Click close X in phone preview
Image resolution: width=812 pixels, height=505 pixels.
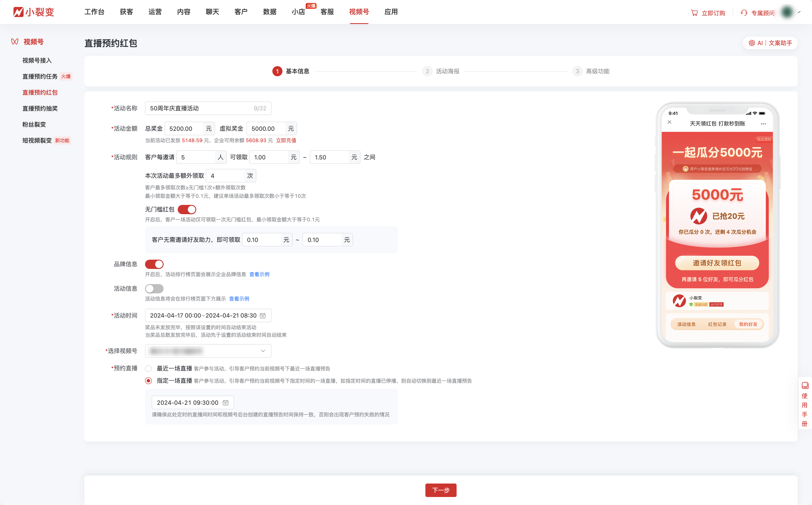[x=669, y=122]
